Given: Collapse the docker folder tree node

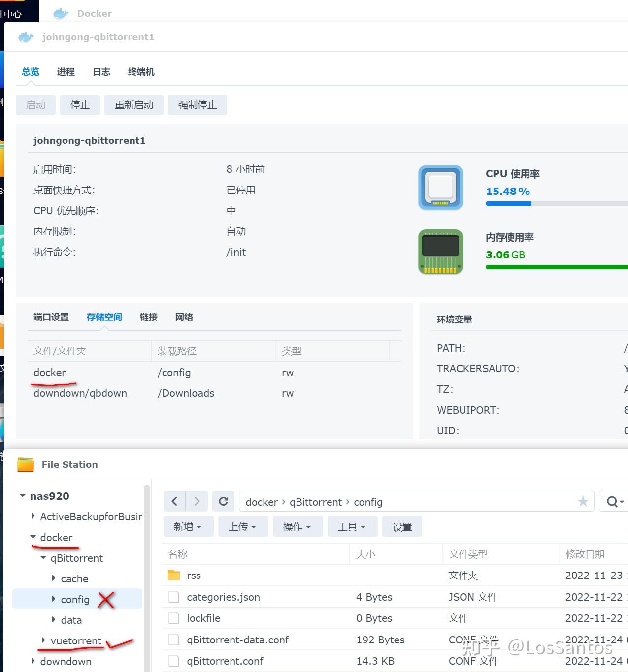Looking at the screenshot, I should (33, 537).
